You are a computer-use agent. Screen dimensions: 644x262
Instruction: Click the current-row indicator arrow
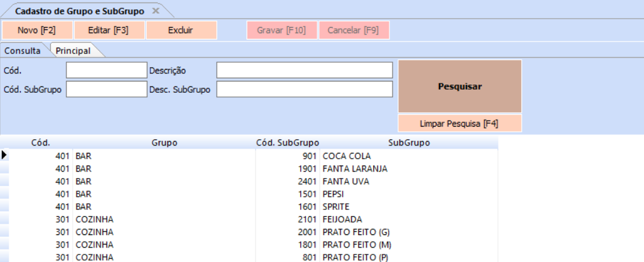click(4, 155)
